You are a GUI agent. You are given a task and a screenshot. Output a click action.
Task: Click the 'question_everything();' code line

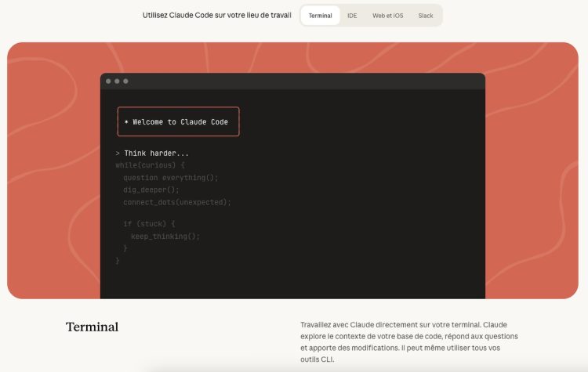point(171,178)
